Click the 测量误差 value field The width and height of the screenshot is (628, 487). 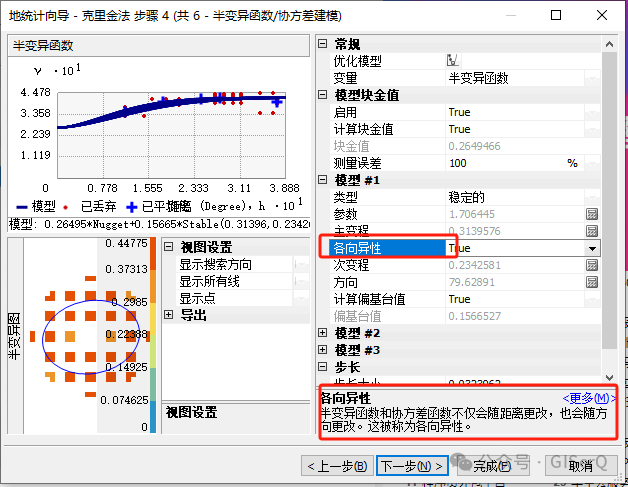coord(504,163)
